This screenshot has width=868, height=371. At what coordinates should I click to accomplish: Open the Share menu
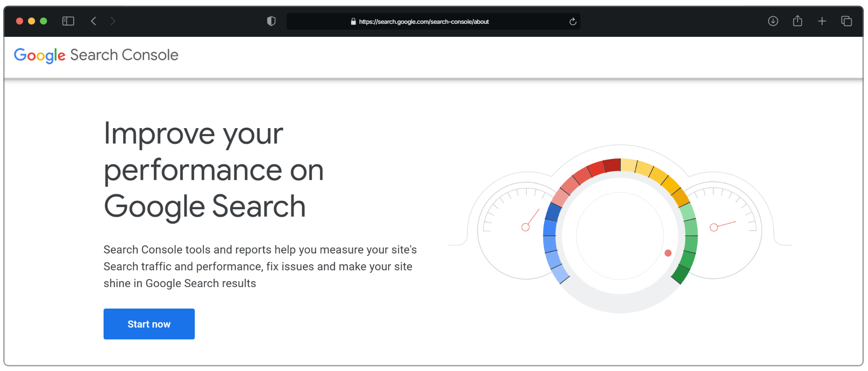point(798,21)
